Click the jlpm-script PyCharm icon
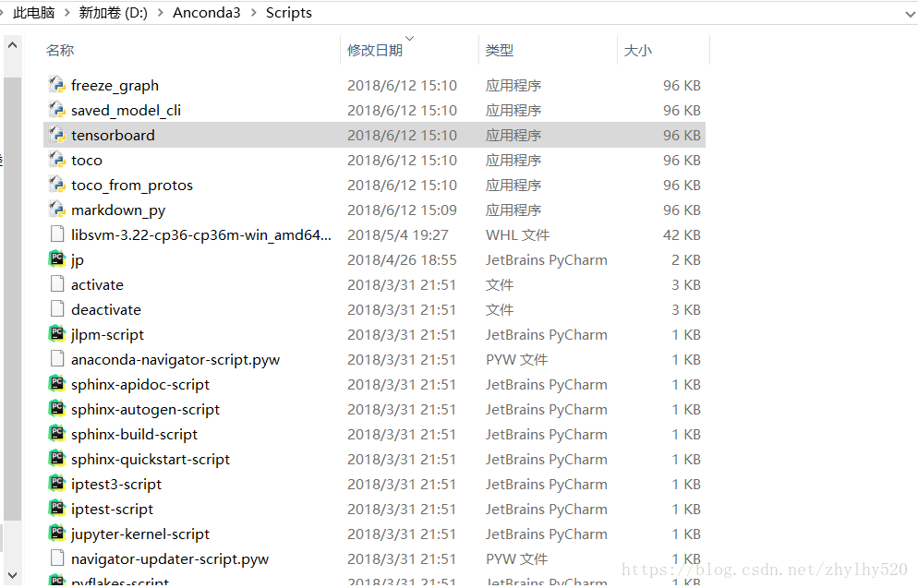 (x=56, y=334)
